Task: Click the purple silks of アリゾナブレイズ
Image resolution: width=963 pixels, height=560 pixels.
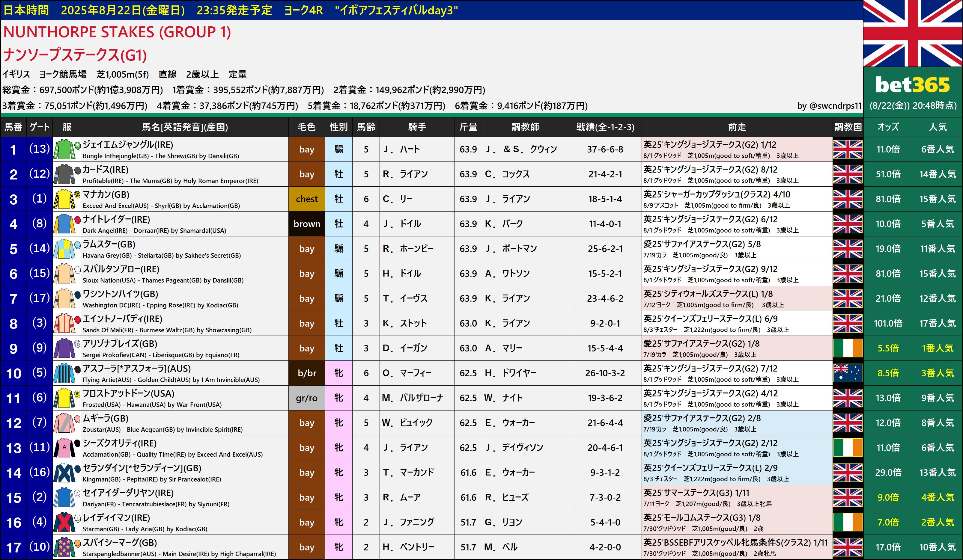Action: coord(64,348)
